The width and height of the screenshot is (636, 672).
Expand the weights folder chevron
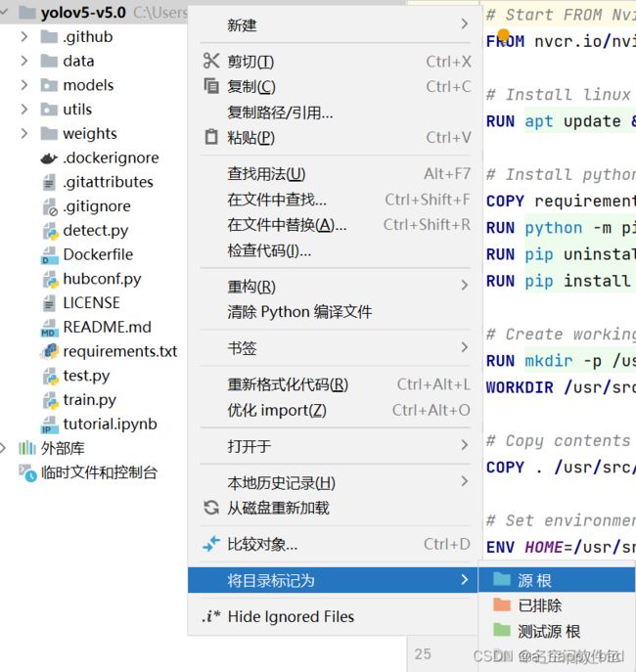click(x=24, y=134)
